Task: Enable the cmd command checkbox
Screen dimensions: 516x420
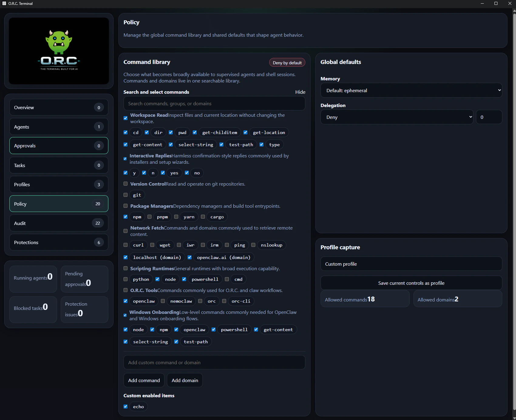Action: [227, 279]
